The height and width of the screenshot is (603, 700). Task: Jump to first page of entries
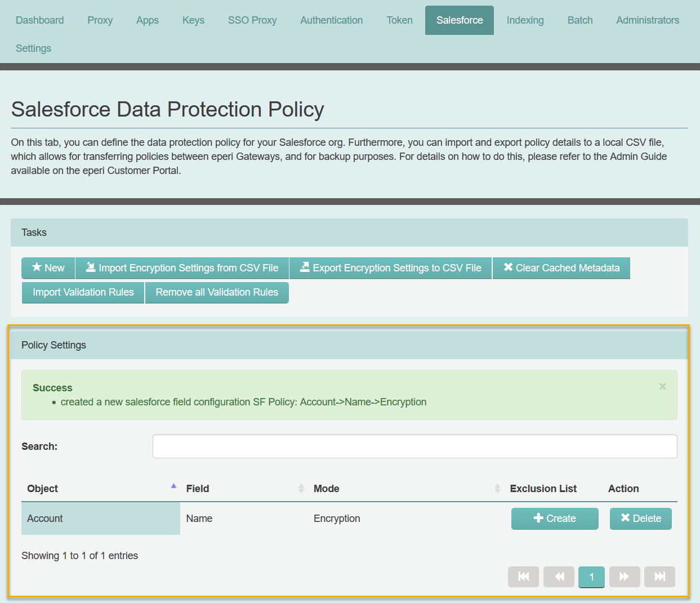coord(523,577)
